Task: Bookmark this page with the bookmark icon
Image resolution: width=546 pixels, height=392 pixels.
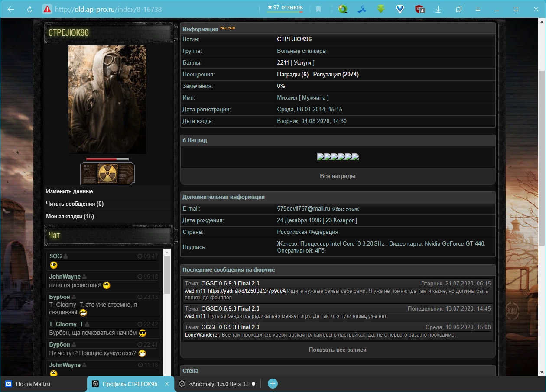Action: click(318, 9)
